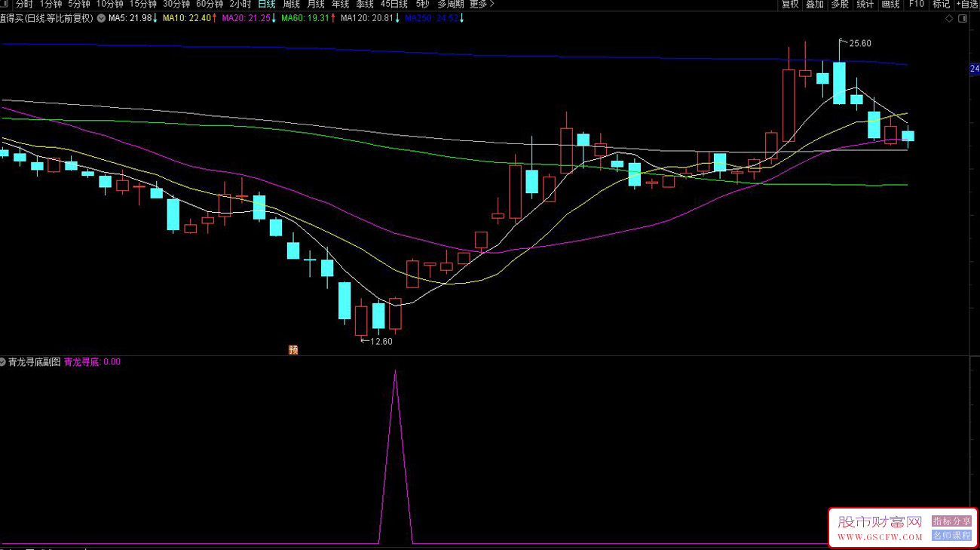980x550 pixels.
Task: Expand the 更多 periods menu
Action: point(482,4)
